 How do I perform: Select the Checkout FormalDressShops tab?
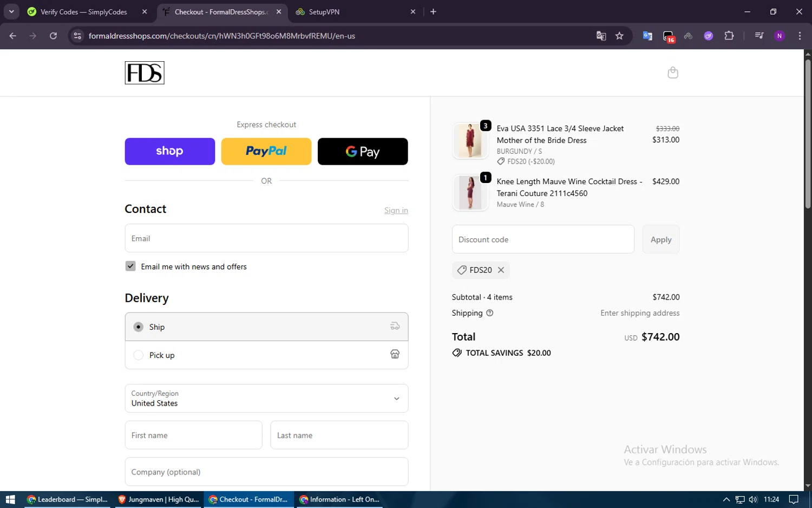[x=221, y=11]
